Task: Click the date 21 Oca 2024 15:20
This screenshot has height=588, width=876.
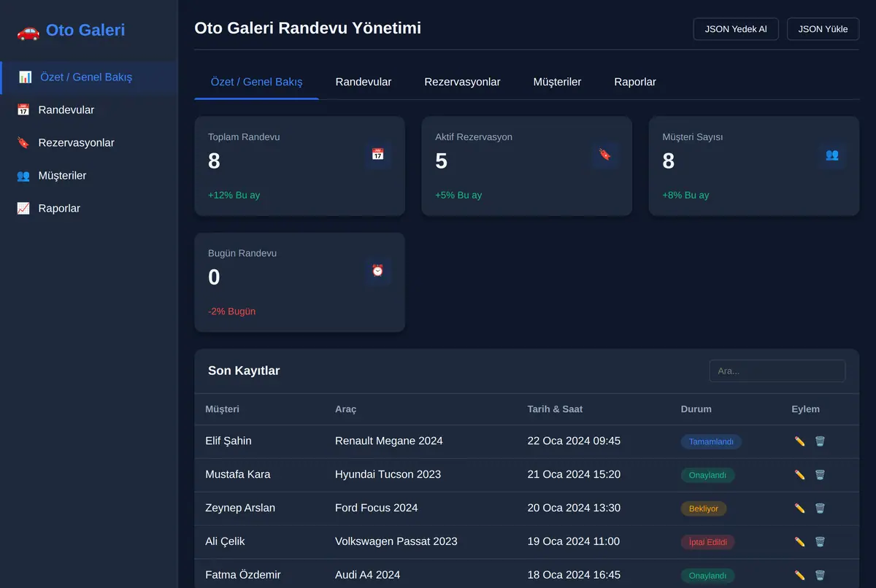Action: click(574, 474)
